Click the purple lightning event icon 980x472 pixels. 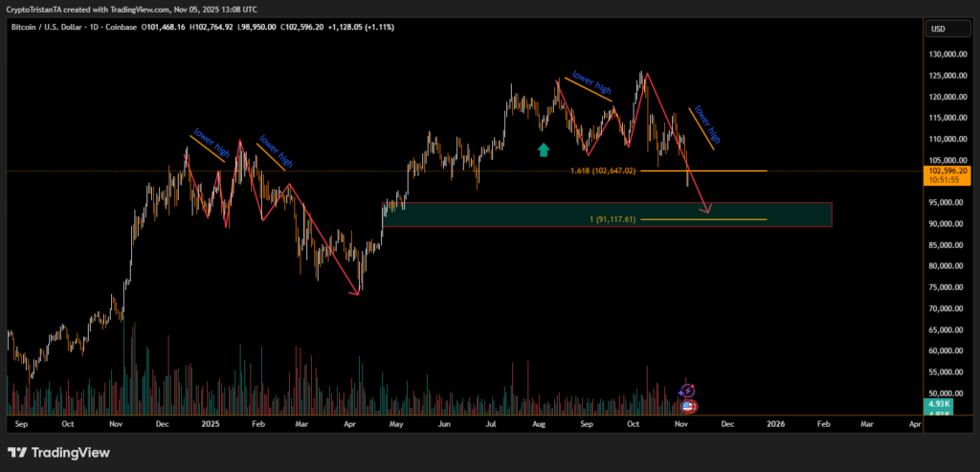687,391
